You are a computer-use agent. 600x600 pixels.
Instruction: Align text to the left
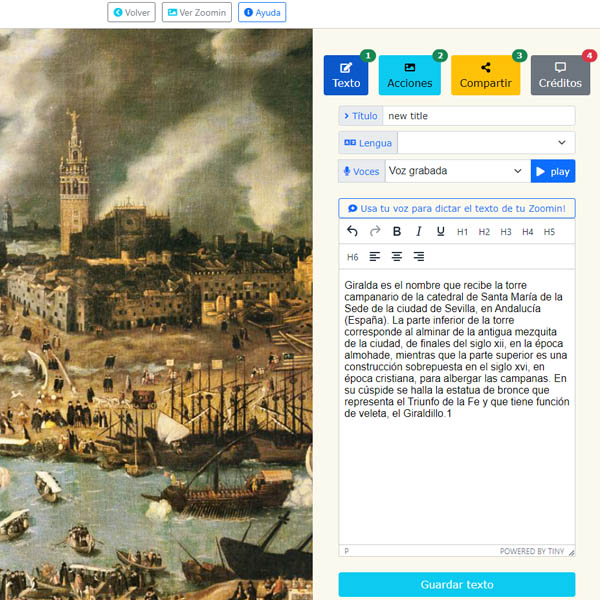375,257
